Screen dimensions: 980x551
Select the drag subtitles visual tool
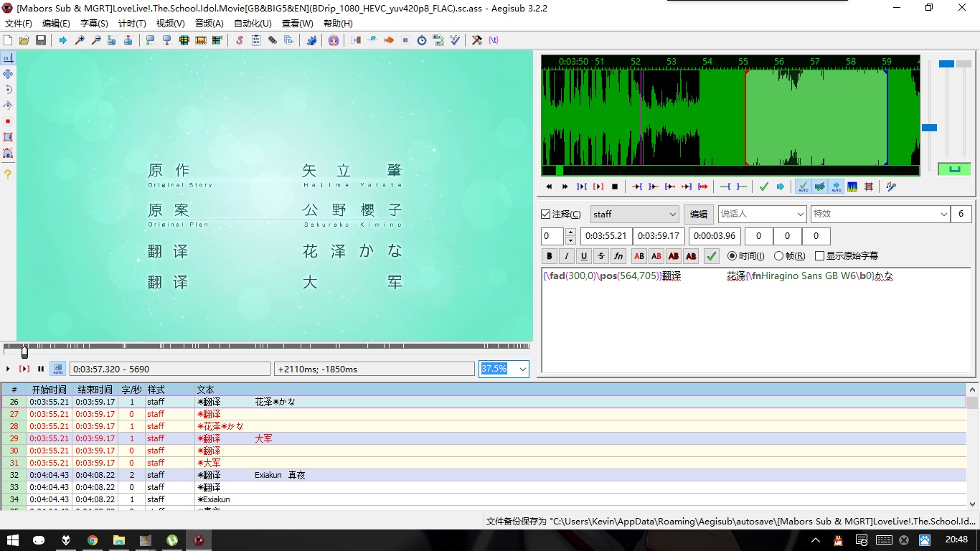(8, 74)
